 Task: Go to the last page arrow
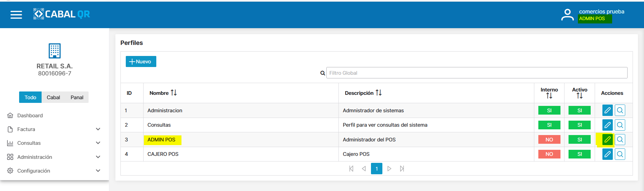pyautogui.click(x=402, y=169)
